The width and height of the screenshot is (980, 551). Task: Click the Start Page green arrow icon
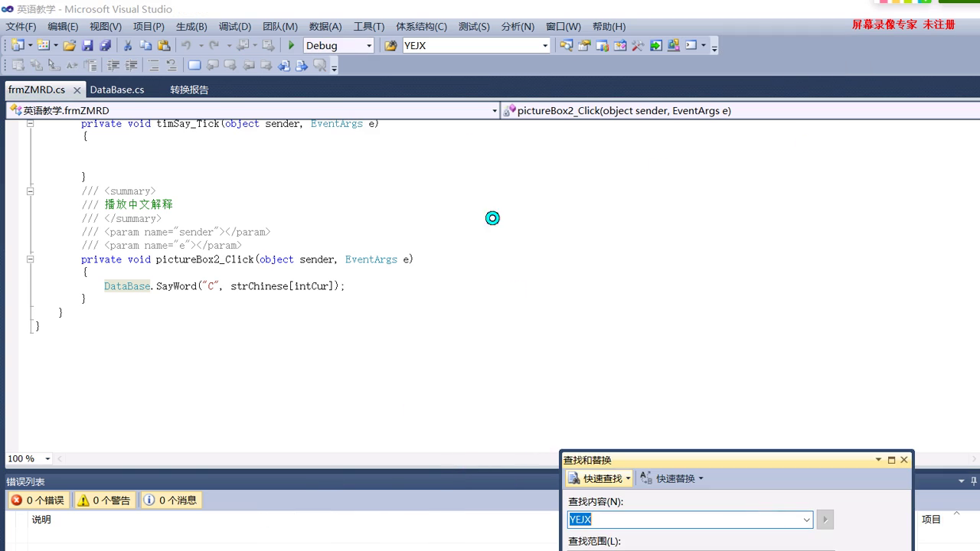[656, 45]
